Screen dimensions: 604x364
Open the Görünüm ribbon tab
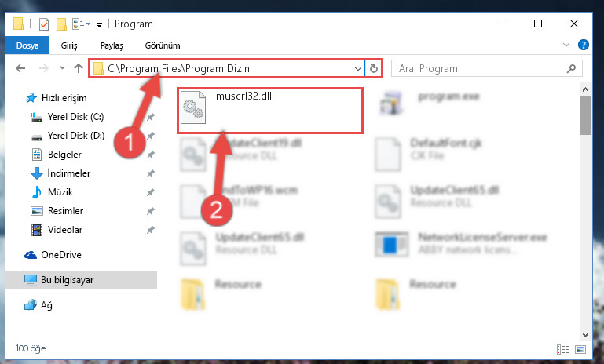[163, 45]
